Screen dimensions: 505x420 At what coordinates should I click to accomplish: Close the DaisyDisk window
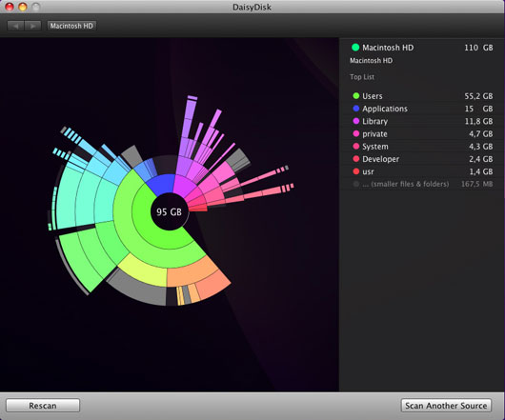point(10,6)
